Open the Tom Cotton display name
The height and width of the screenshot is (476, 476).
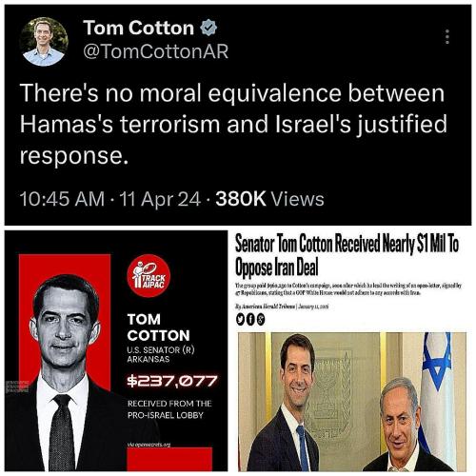pyautogui.click(x=138, y=28)
